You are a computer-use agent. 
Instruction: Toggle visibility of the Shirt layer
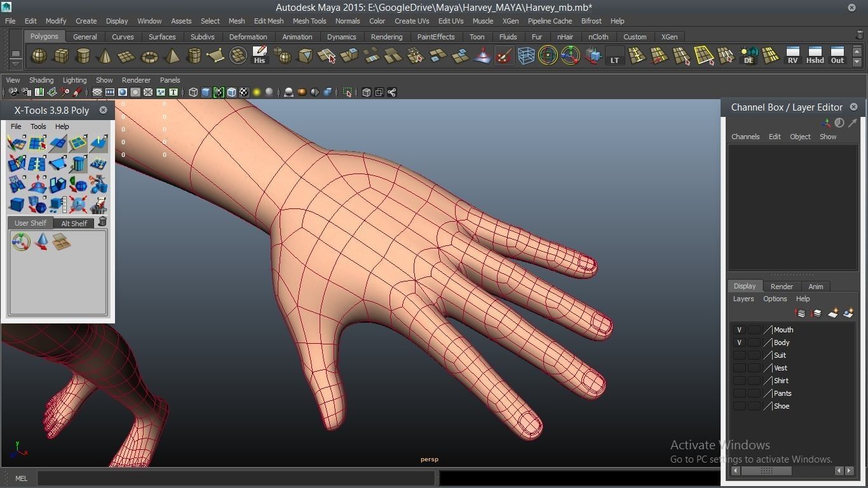[739, 381]
